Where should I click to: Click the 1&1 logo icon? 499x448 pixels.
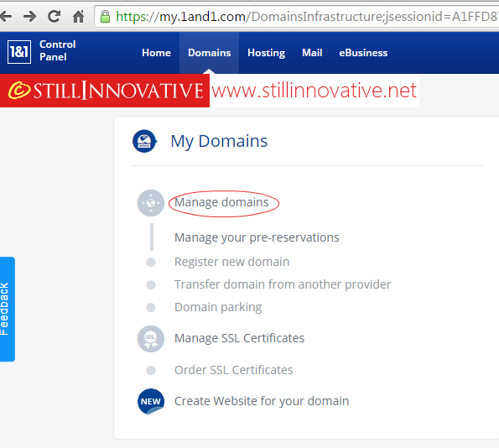[19, 52]
